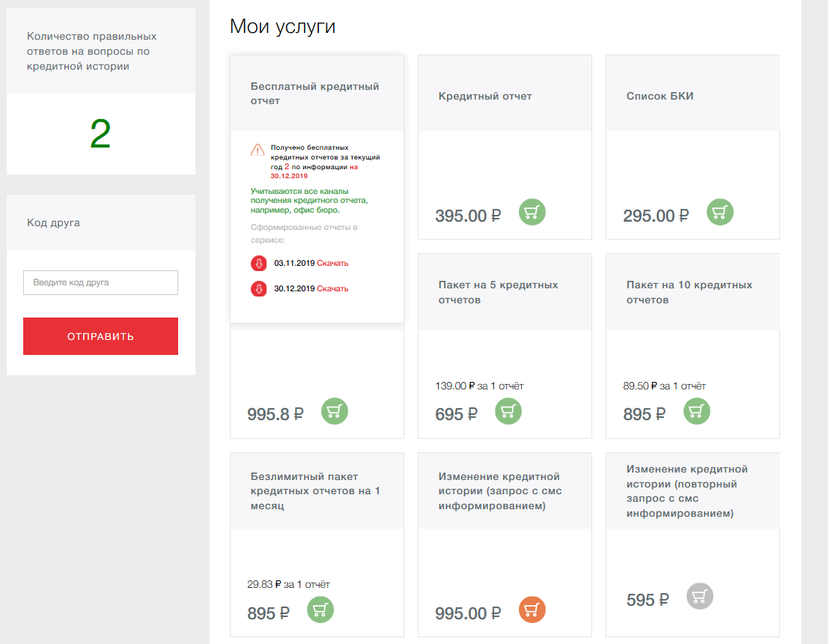Add Кредитный отчет 395.00 ₽ to cart

point(532,213)
